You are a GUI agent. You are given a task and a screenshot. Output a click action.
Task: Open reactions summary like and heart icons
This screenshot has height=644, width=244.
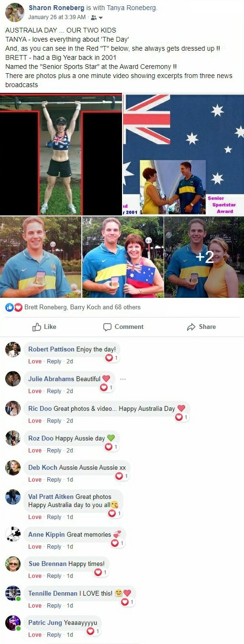14,307
